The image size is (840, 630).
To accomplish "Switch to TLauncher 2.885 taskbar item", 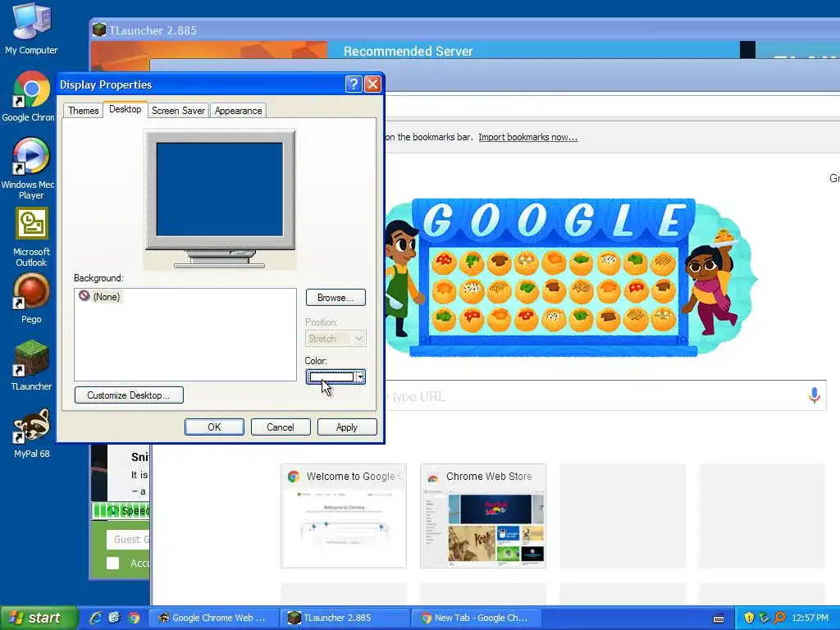I will 345,618.
